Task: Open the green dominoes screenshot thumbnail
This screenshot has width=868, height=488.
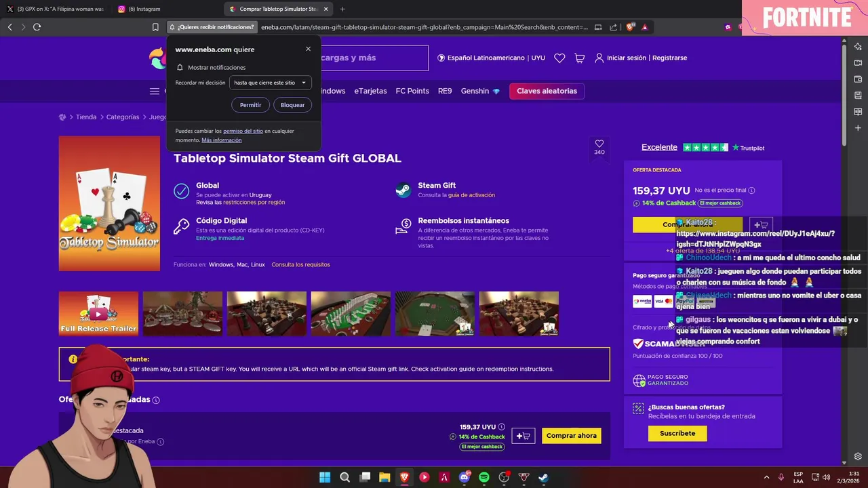Action: click(351, 314)
